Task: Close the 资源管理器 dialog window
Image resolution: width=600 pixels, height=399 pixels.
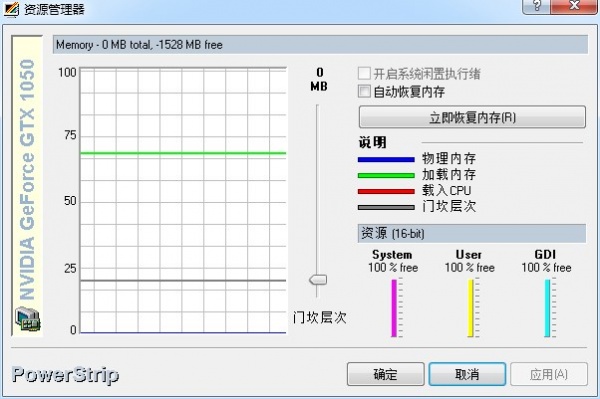Action: [x=574, y=6]
